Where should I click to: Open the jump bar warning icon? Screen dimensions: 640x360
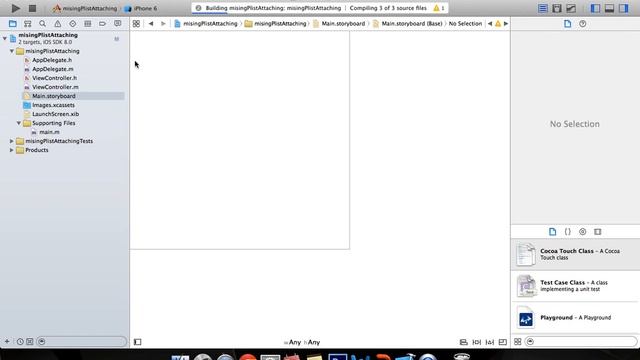tap(498, 24)
